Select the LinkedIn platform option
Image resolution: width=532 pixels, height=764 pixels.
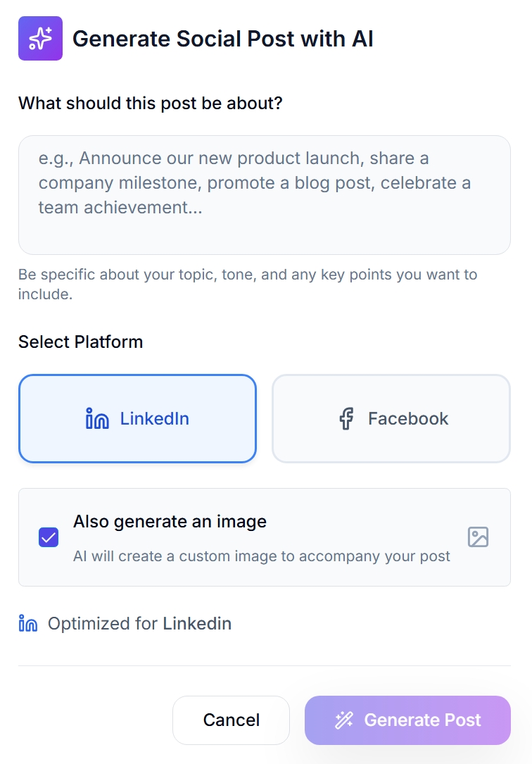pos(137,419)
